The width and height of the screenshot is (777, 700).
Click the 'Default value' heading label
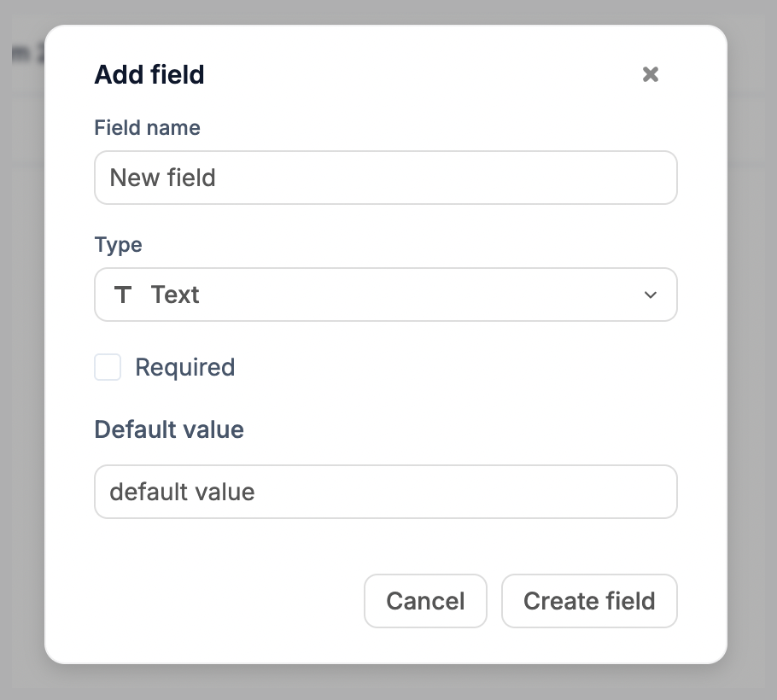click(x=169, y=429)
